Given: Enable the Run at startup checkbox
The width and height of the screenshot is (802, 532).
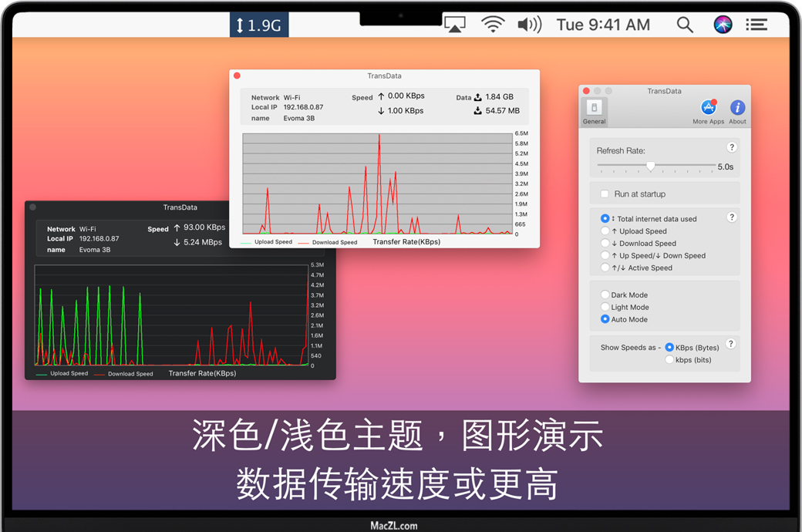Looking at the screenshot, I should click(x=605, y=194).
